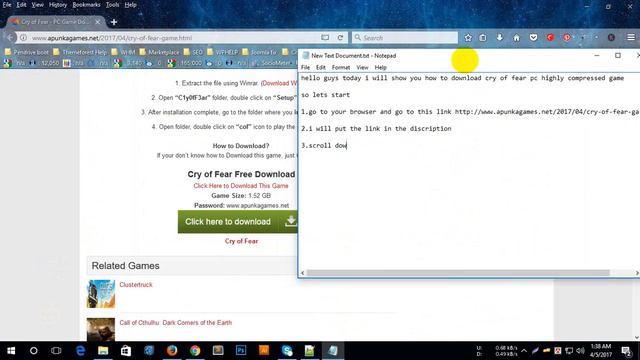Open the site information icon in address bar
The width and height of the screenshot is (640, 360).
24,38
